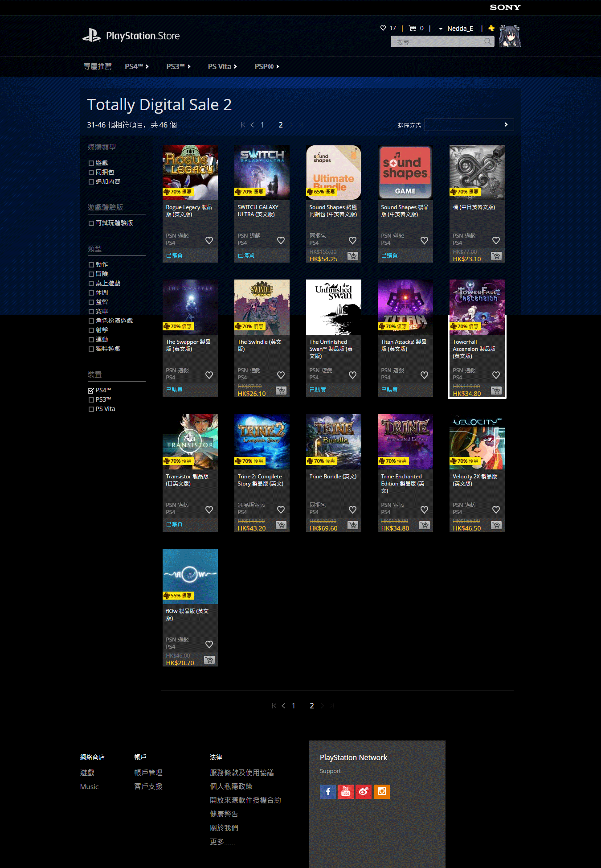Check the 賽車 genre filter
601x868 pixels.
(x=91, y=312)
